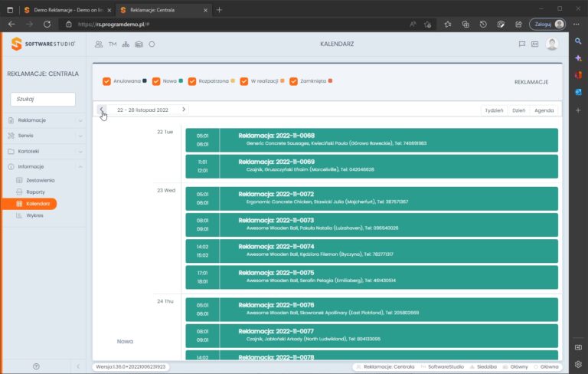
Task: Switch to the Dzień calendar view
Action: 518,110
